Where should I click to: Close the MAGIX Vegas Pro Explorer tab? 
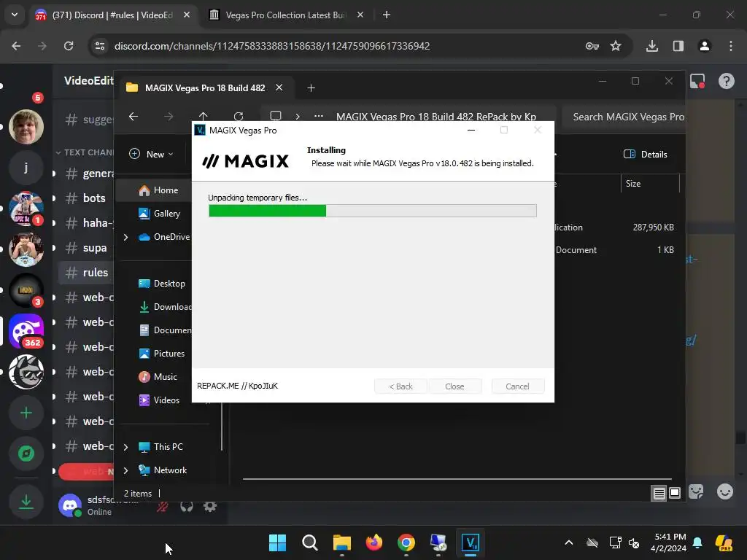pos(279,87)
